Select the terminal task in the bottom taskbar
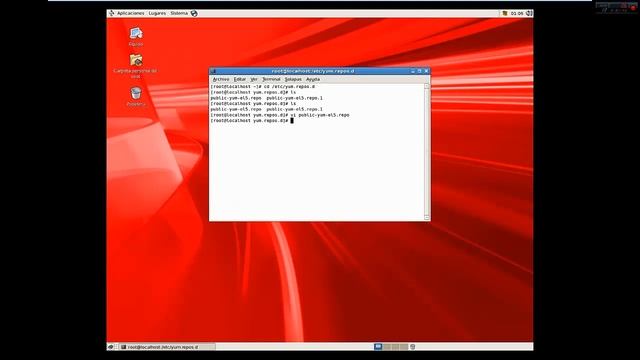This screenshot has height=360, width=640. pos(167,347)
